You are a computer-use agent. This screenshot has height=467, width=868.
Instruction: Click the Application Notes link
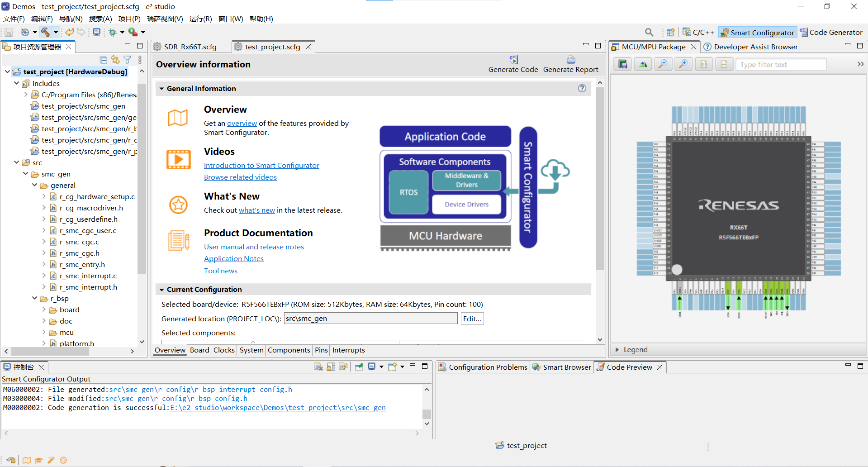click(233, 258)
